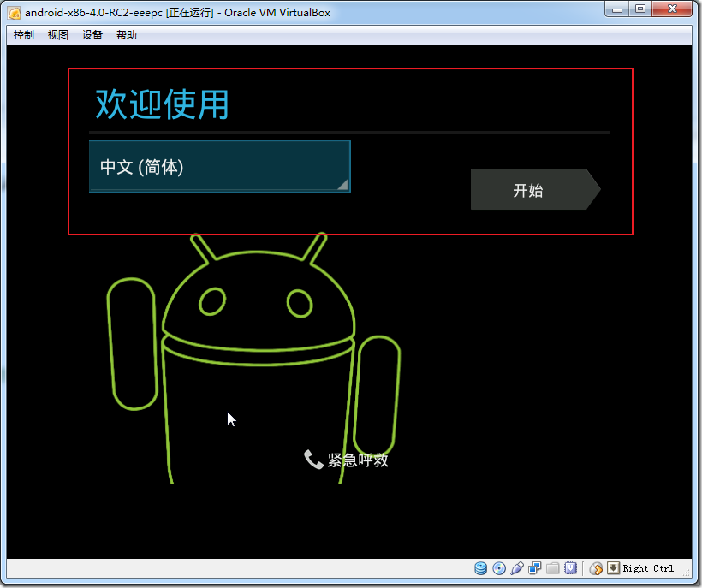Open the 帮助 menu
702x588 pixels.
(x=126, y=35)
